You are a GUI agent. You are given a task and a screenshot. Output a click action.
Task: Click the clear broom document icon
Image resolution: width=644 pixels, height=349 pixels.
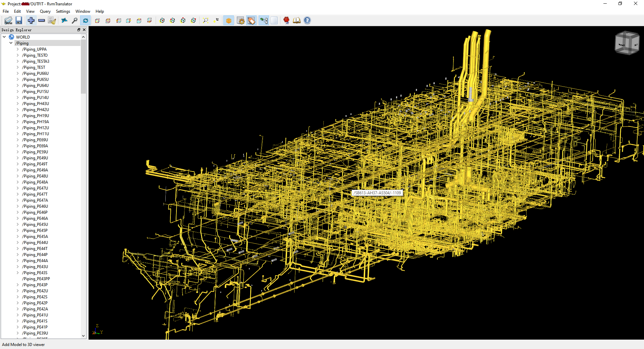(x=52, y=20)
